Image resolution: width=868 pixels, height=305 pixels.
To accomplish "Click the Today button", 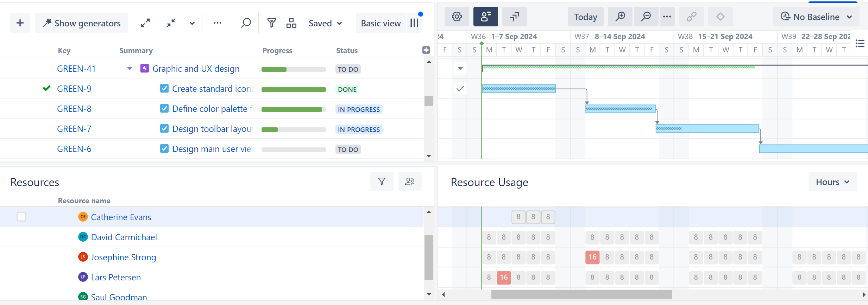I will [585, 17].
